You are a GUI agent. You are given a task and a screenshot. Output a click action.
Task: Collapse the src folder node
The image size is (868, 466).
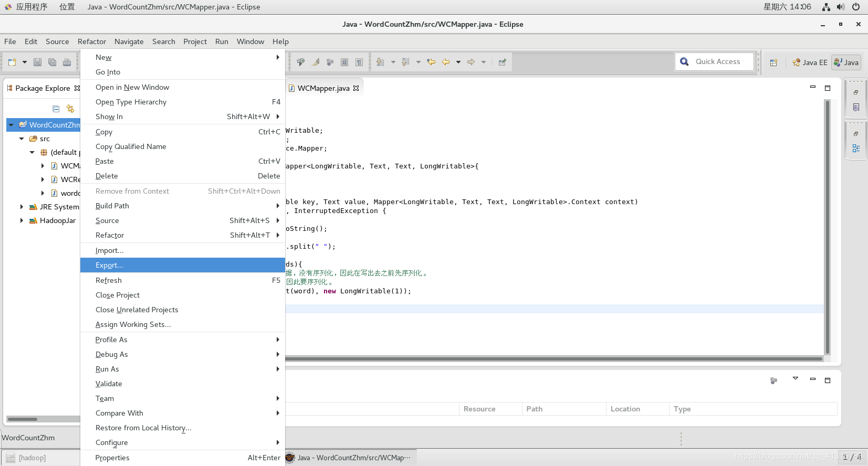click(22, 139)
